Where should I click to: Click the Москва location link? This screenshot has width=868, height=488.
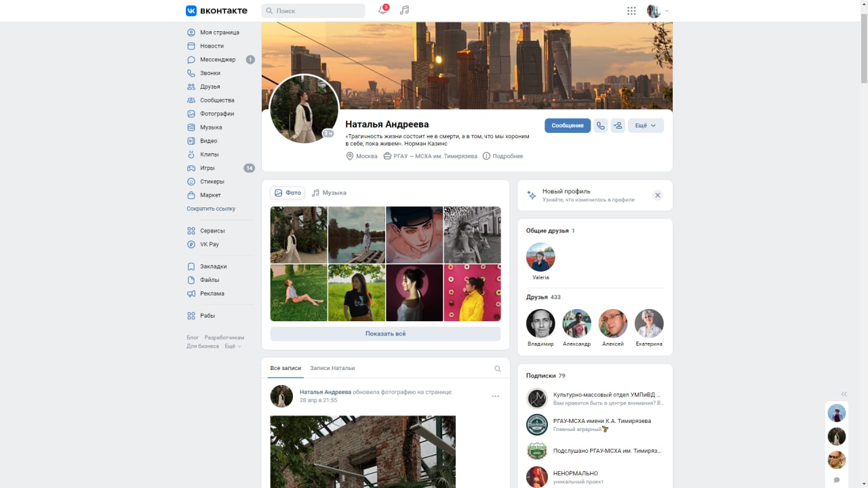(362, 156)
